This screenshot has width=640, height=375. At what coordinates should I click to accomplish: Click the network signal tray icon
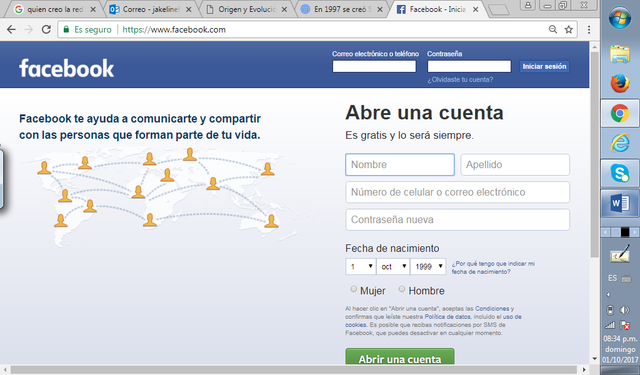610,325
